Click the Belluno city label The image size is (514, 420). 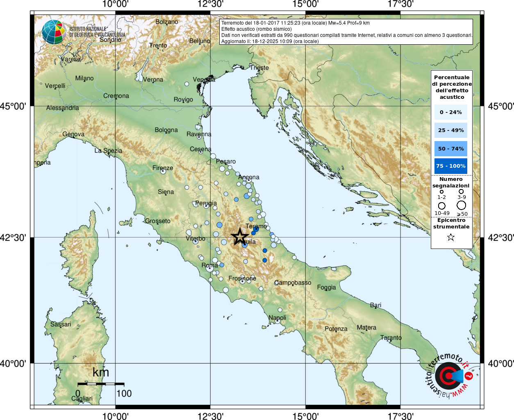[200, 41]
